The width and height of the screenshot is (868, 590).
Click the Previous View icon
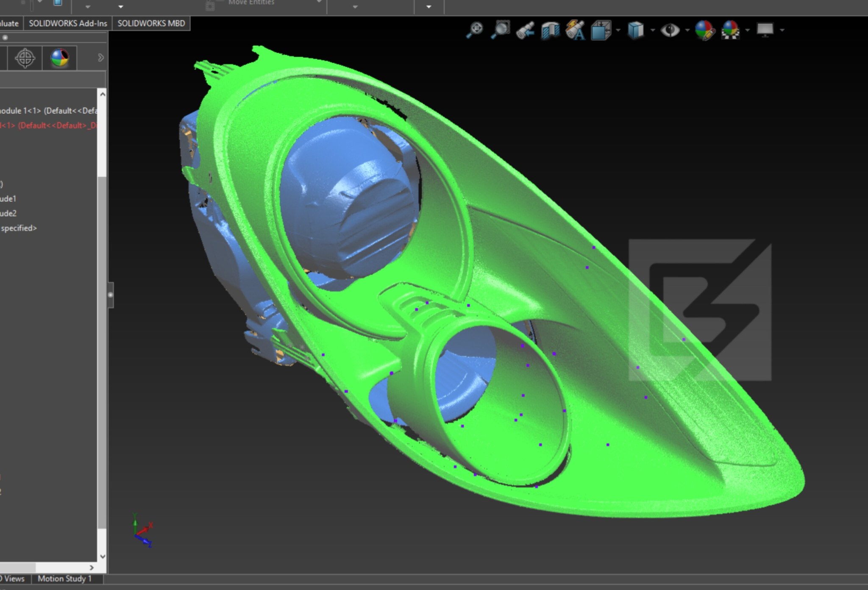[525, 31]
